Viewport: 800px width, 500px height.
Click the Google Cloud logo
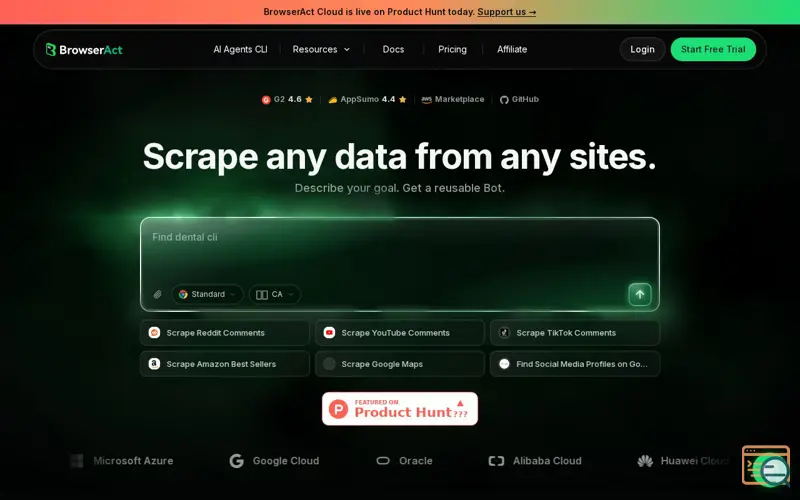click(274, 461)
